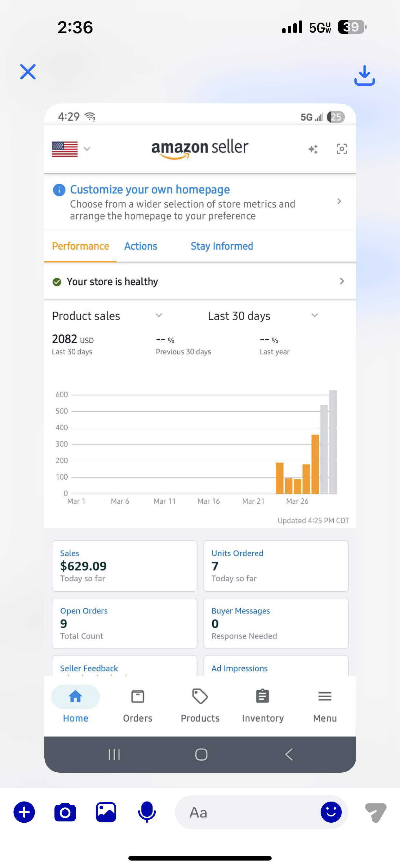400x868 pixels.
Task: Open the Open Orders card
Action: [x=124, y=623]
